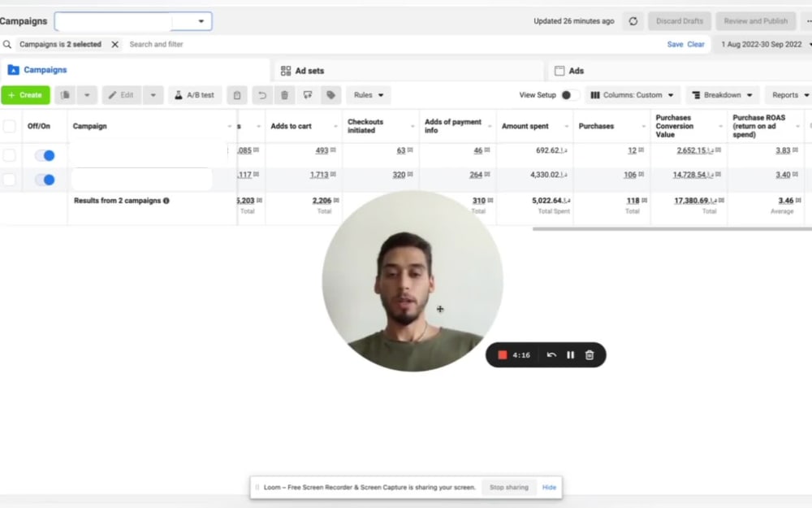This screenshot has height=508, width=812.
Task: Open the date range dropdown 1 Aug 2022-30 Sep 2022
Action: (x=765, y=45)
